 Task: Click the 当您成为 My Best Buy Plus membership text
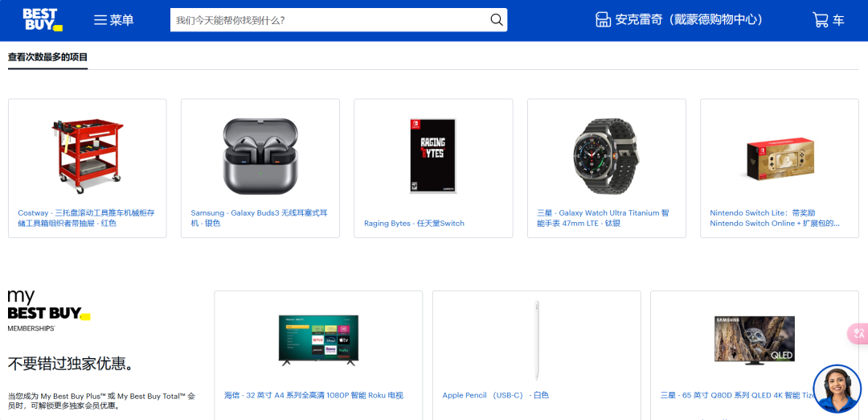[101, 401]
